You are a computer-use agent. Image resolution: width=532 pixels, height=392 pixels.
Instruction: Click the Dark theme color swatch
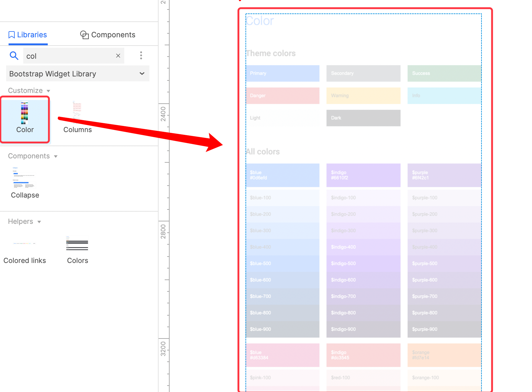363,118
